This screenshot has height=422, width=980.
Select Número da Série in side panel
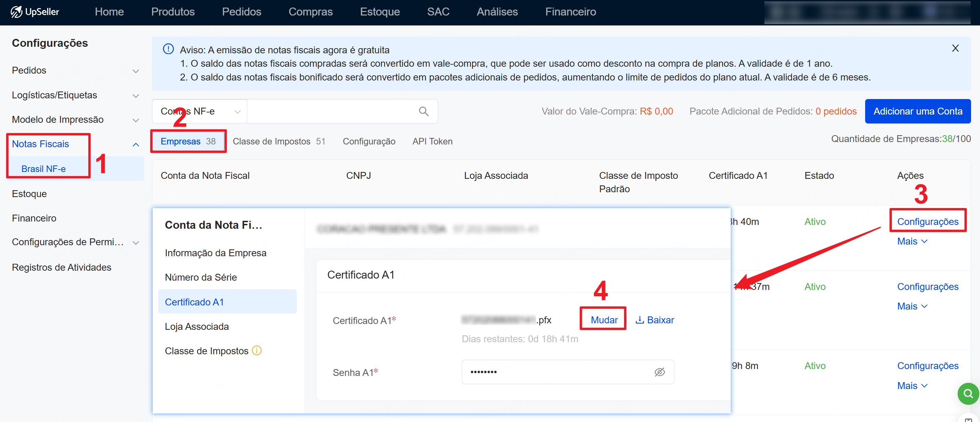coord(200,278)
